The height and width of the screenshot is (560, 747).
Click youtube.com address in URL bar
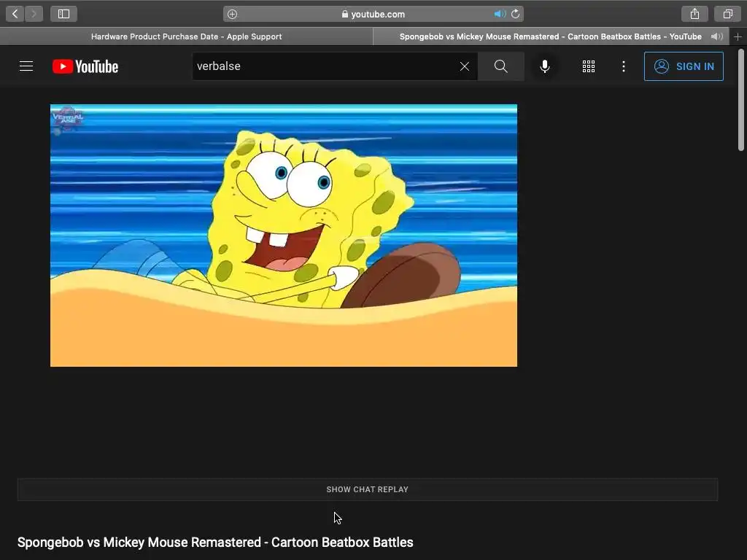point(378,15)
